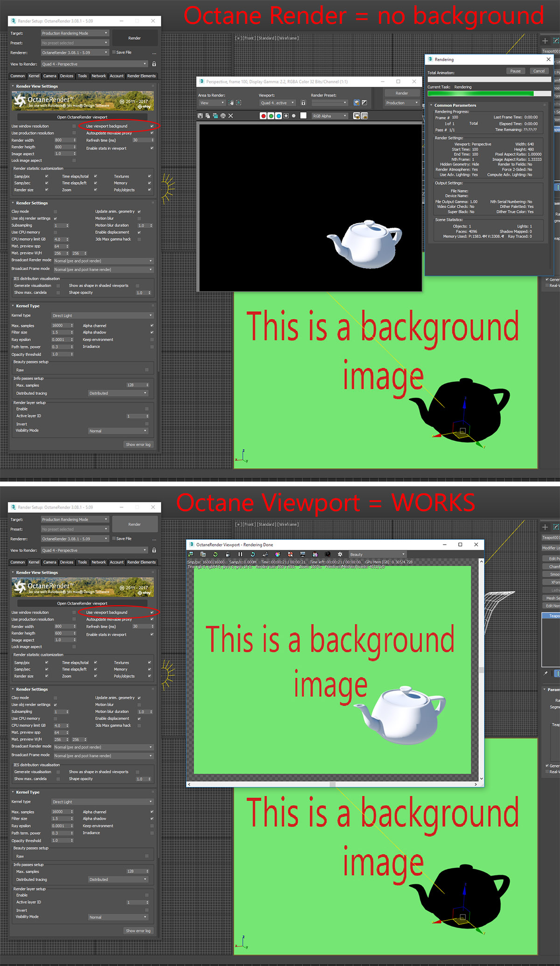
Task: Enable 'Use window resolution' in upper Render Setup
Action: pyautogui.click(x=74, y=126)
